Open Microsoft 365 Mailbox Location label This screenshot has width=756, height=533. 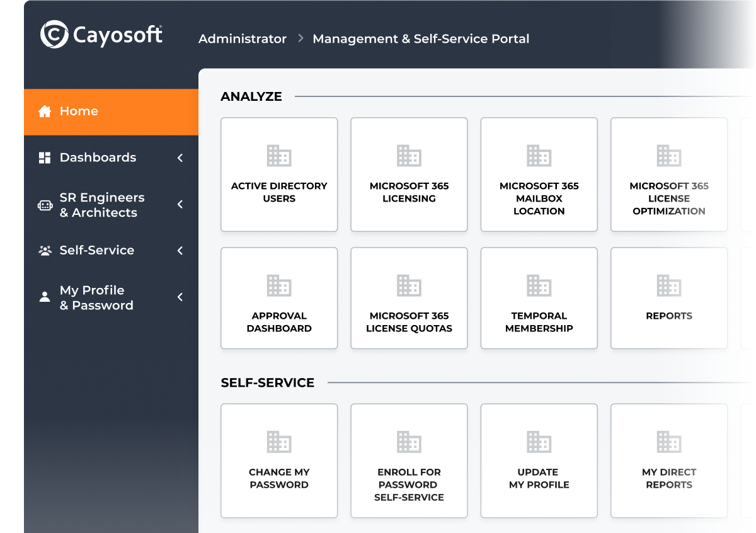coord(539,198)
